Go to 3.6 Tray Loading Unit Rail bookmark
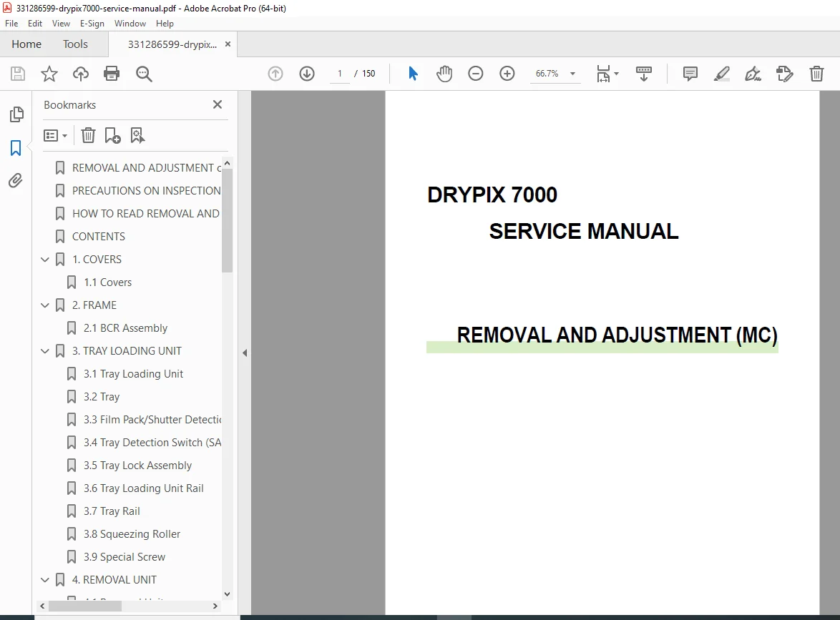 click(x=144, y=488)
